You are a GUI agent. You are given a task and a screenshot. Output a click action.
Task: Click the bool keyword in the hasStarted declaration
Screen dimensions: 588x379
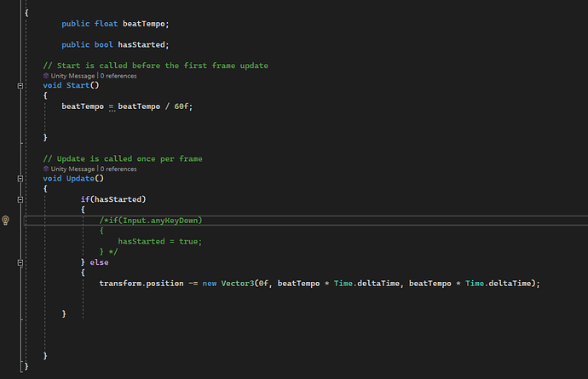coord(102,44)
